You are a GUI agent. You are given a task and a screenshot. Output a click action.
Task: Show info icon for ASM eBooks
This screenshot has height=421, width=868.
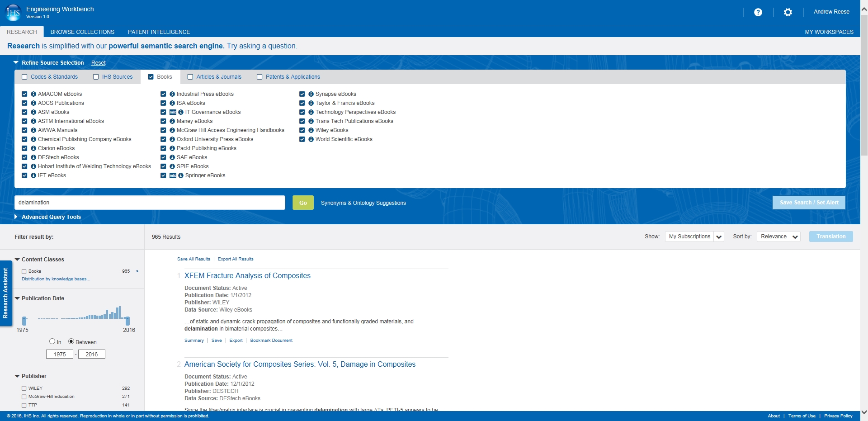click(33, 112)
